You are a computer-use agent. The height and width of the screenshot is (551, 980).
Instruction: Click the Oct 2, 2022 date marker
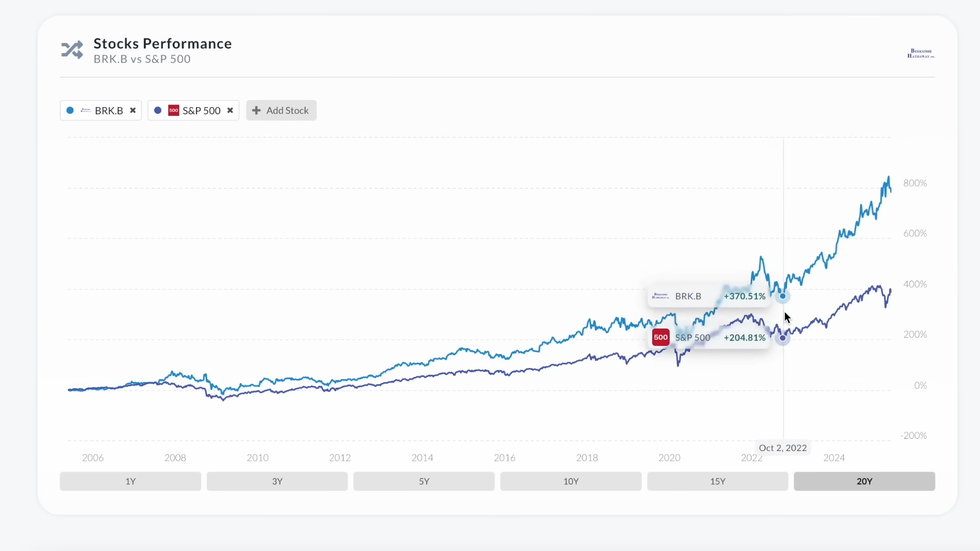(x=783, y=447)
